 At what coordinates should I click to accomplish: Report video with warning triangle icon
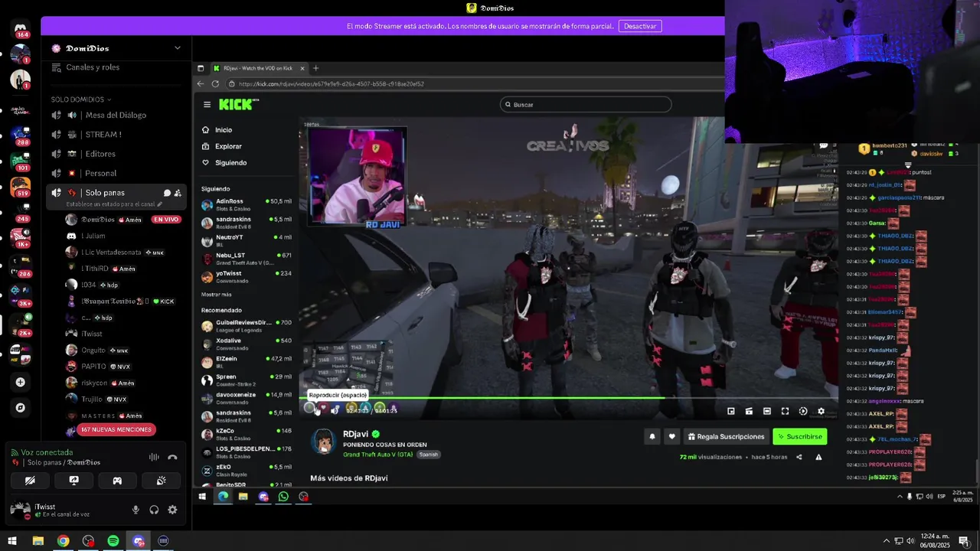pos(818,457)
